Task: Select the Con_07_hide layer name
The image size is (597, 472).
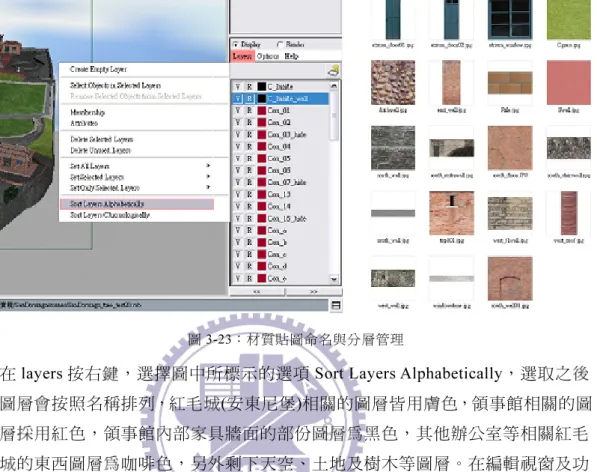Action: point(287,182)
